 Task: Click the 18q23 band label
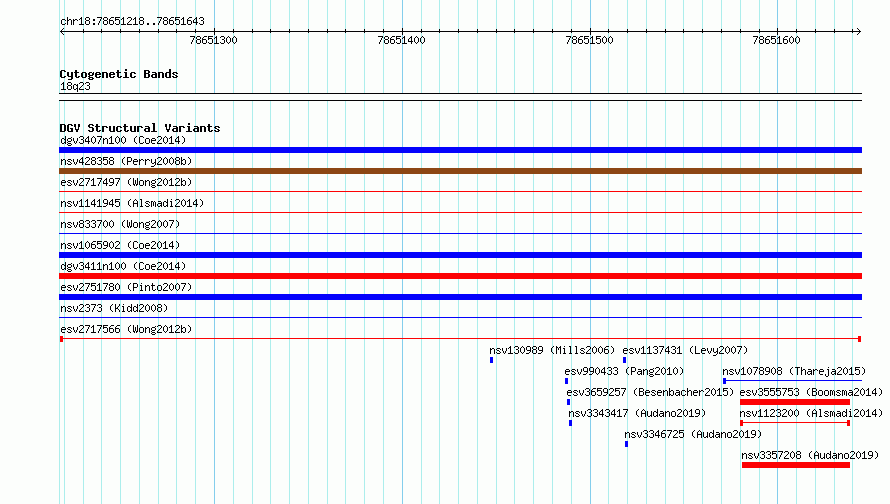pos(75,86)
